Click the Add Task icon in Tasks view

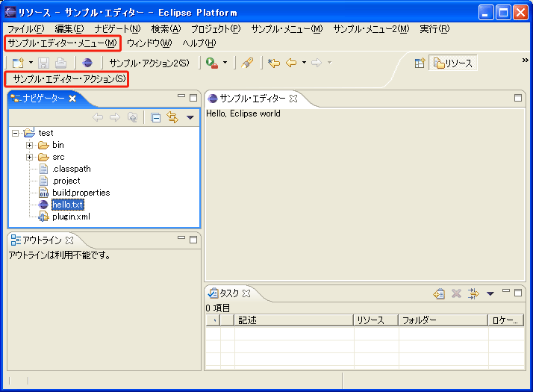(440, 293)
